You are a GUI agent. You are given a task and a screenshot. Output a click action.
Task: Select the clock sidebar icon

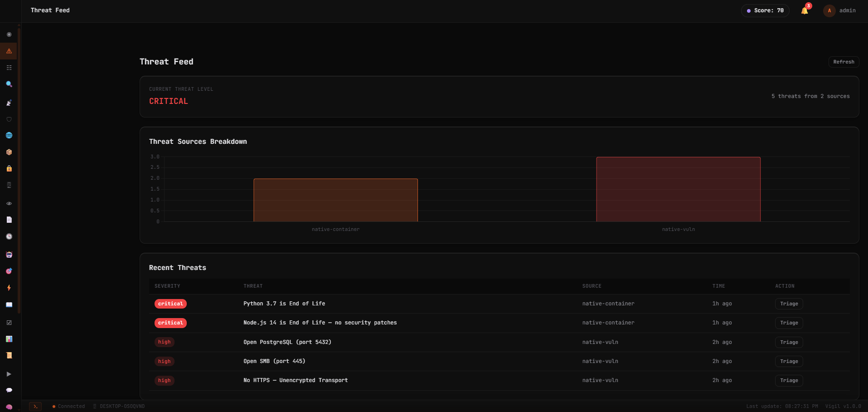coord(9,236)
